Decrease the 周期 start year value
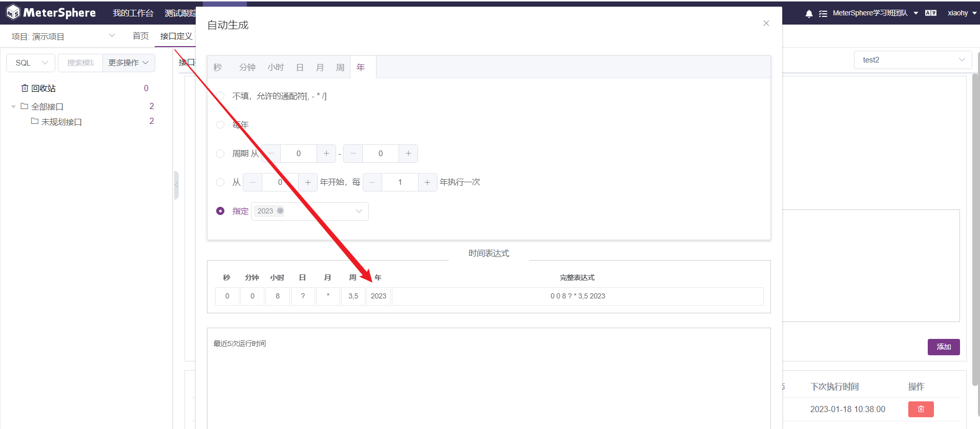Screen dimensions: 980x429 click(x=271, y=154)
